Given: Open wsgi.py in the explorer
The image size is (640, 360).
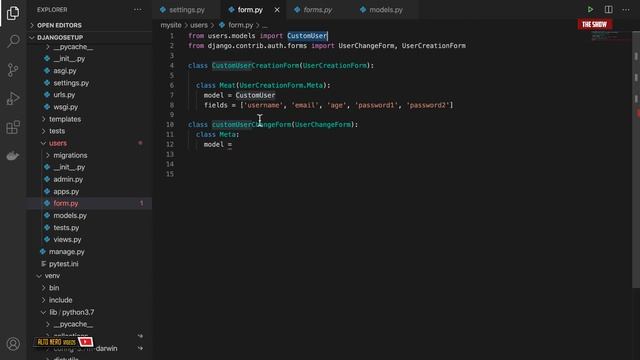Looking at the screenshot, I should 65,107.
